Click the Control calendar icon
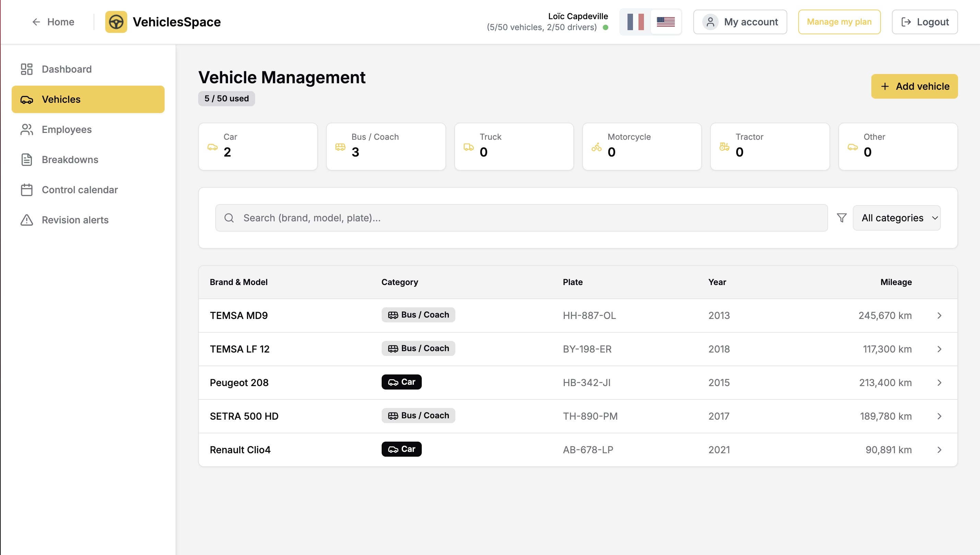 27,190
